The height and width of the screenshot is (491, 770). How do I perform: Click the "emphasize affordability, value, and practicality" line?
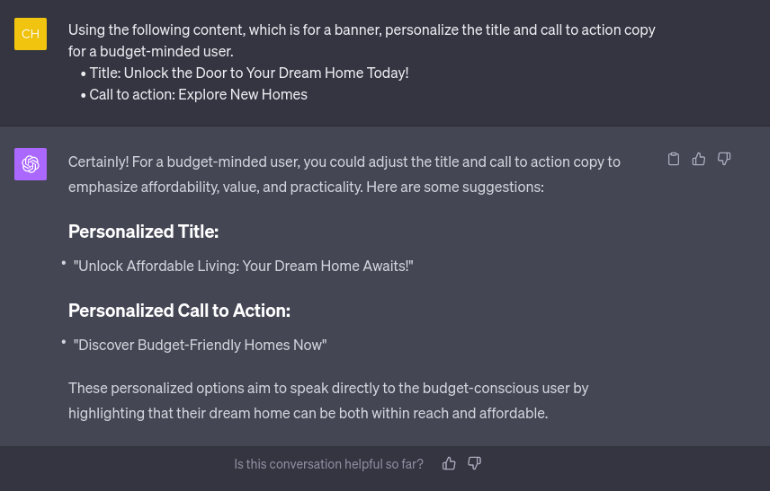(x=306, y=187)
